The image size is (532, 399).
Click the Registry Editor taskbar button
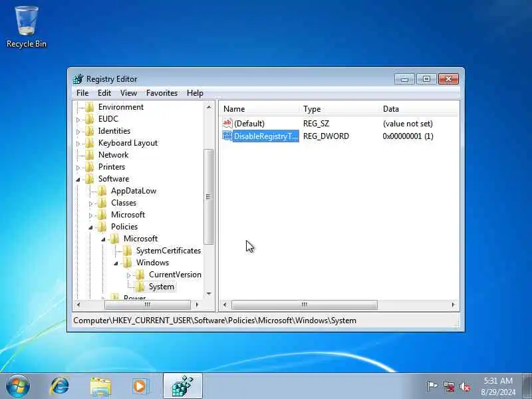(x=183, y=386)
